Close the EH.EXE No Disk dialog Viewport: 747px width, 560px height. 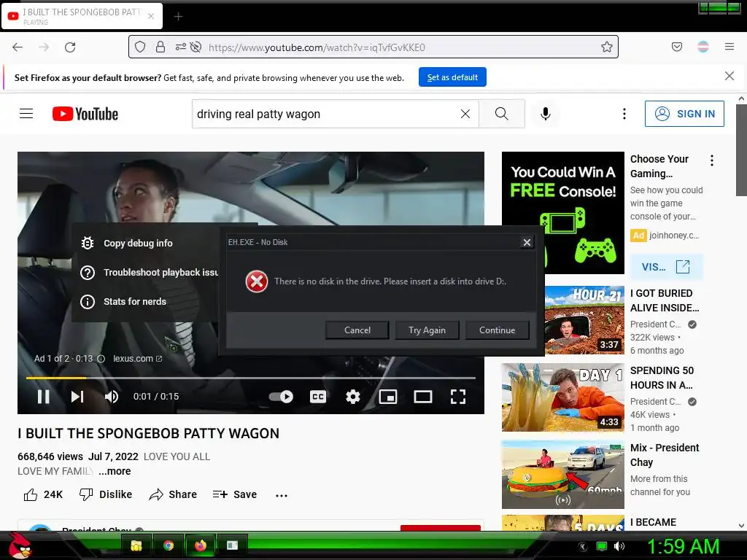click(527, 242)
